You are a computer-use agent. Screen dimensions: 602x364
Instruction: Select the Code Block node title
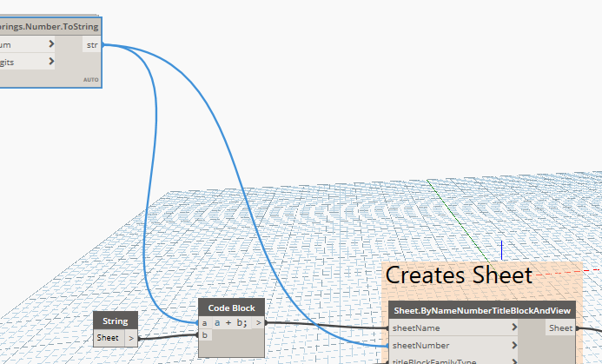pos(231,308)
